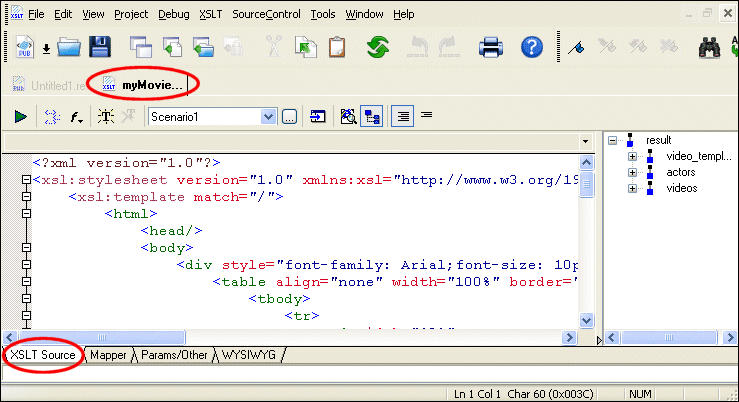Click the scissors Cut icon
Viewport: 739px width, 402px height.
(x=274, y=47)
